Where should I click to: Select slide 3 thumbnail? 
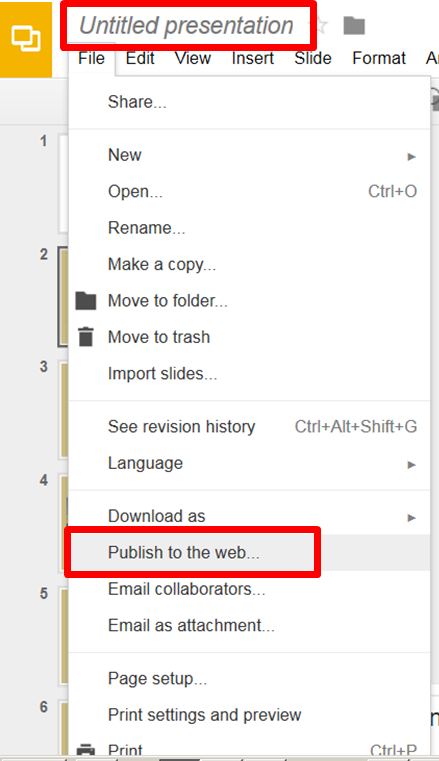click(x=64, y=410)
